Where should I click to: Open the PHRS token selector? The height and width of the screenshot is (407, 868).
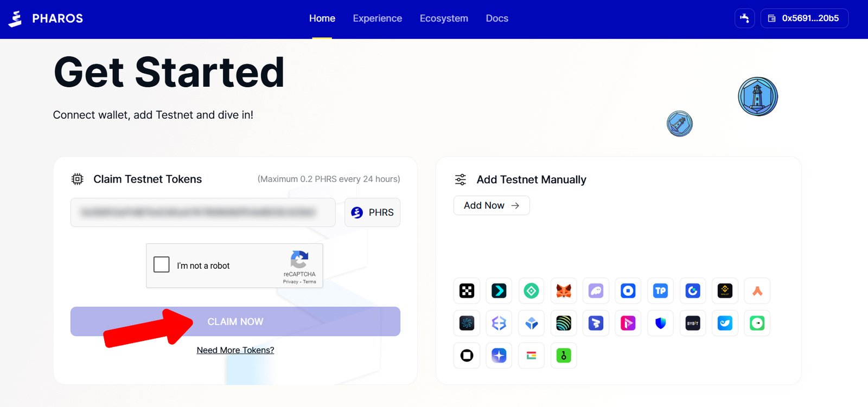372,212
